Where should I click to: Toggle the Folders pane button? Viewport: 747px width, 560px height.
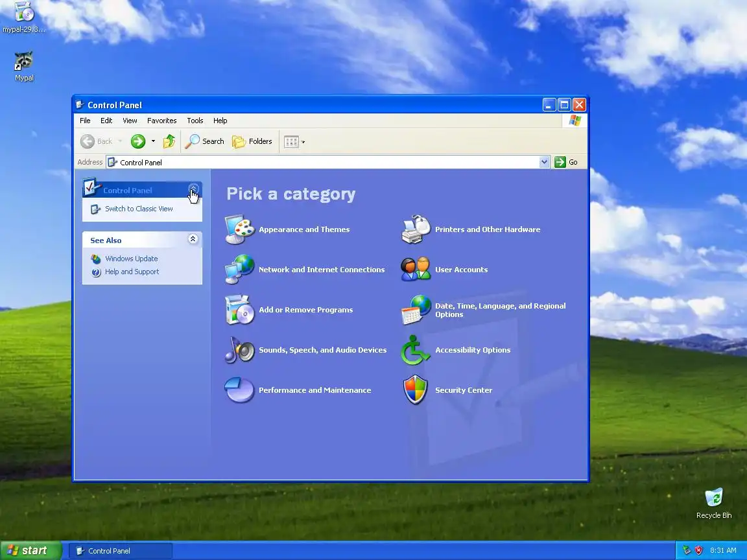point(252,141)
